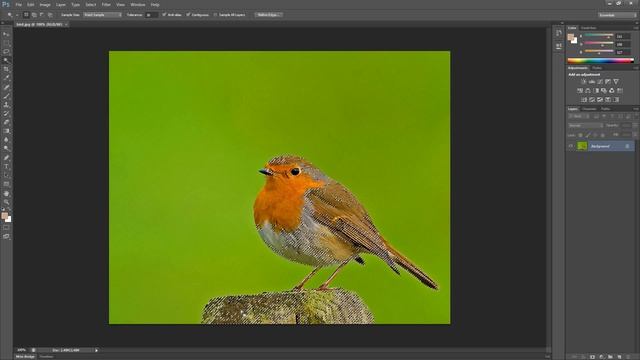Select the Hand tool

click(x=6, y=193)
